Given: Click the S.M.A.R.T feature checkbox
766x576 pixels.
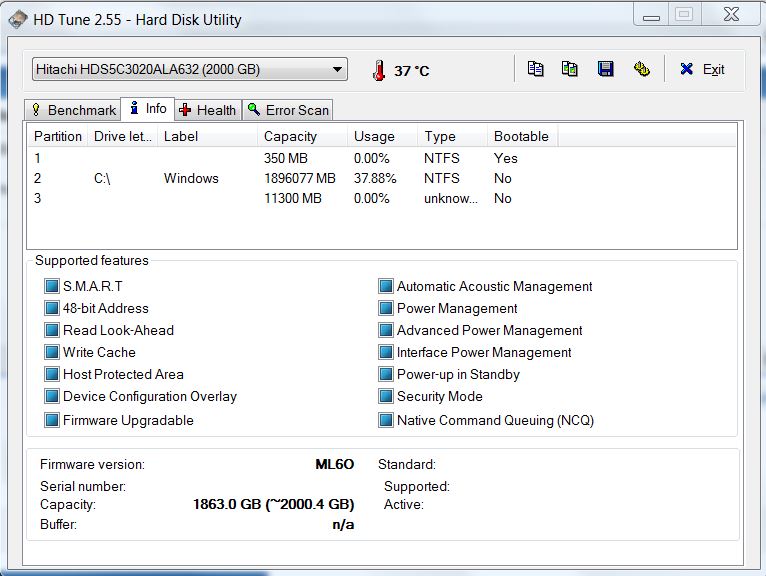Looking at the screenshot, I should (51, 286).
